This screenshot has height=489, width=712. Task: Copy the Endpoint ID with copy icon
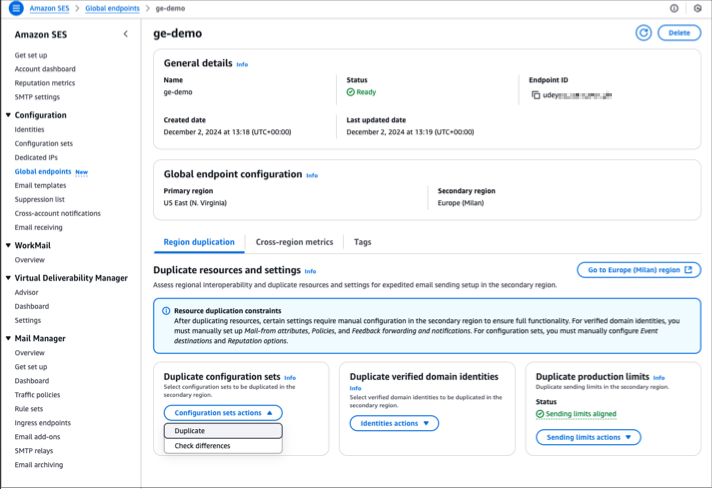pyautogui.click(x=536, y=95)
